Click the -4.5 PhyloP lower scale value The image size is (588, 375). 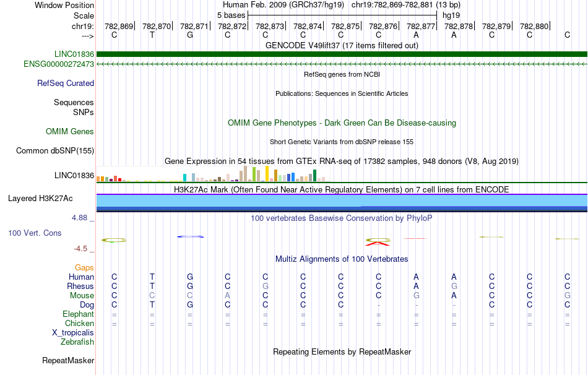tap(80, 249)
